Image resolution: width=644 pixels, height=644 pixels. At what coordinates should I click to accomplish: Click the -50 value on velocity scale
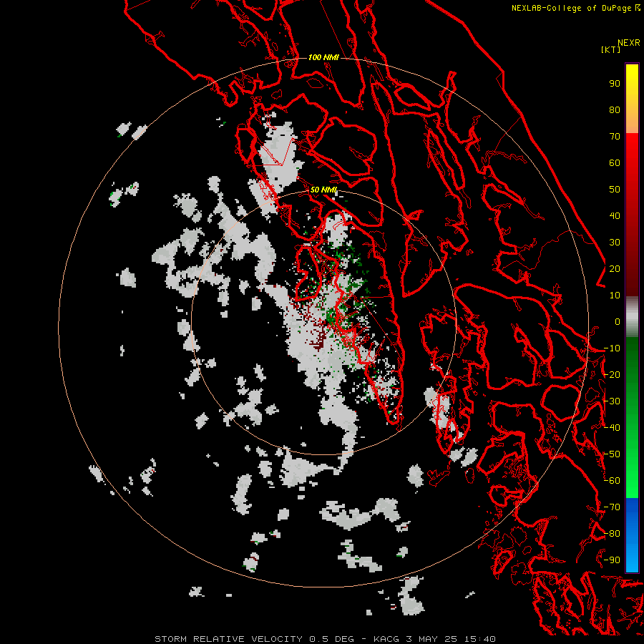coord(612,454)
